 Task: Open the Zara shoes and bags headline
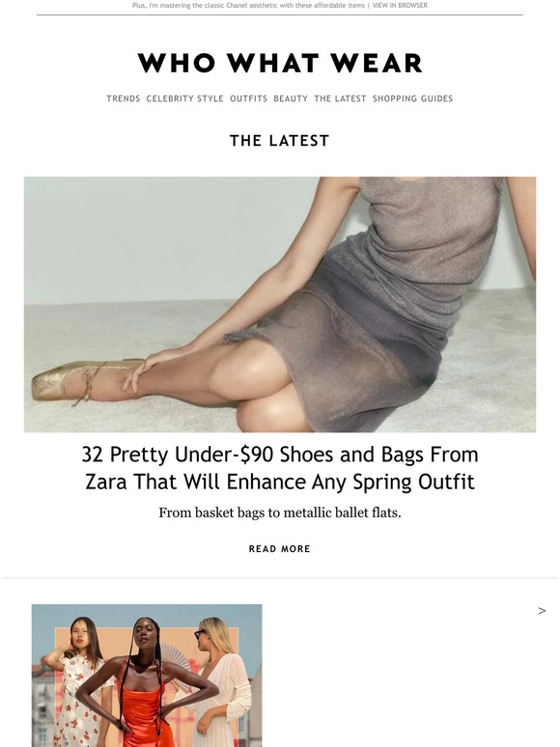pyautogui.click(x=280, y=468)
